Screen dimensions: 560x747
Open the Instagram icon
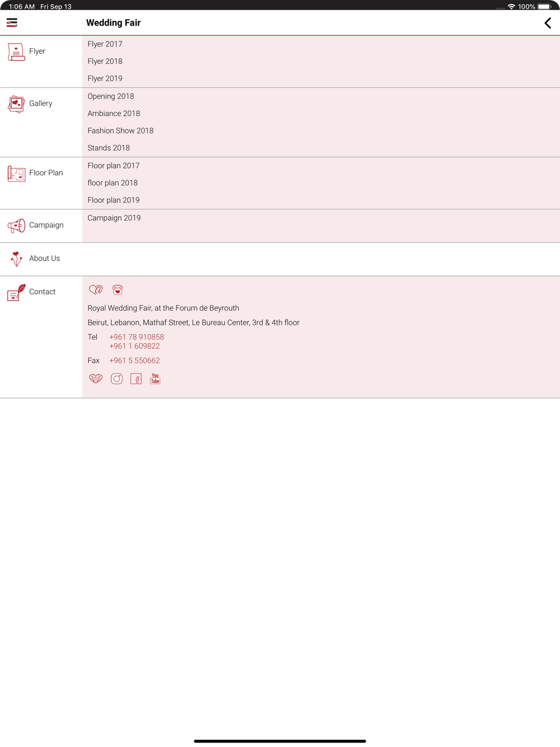click(x=116, y=379)
